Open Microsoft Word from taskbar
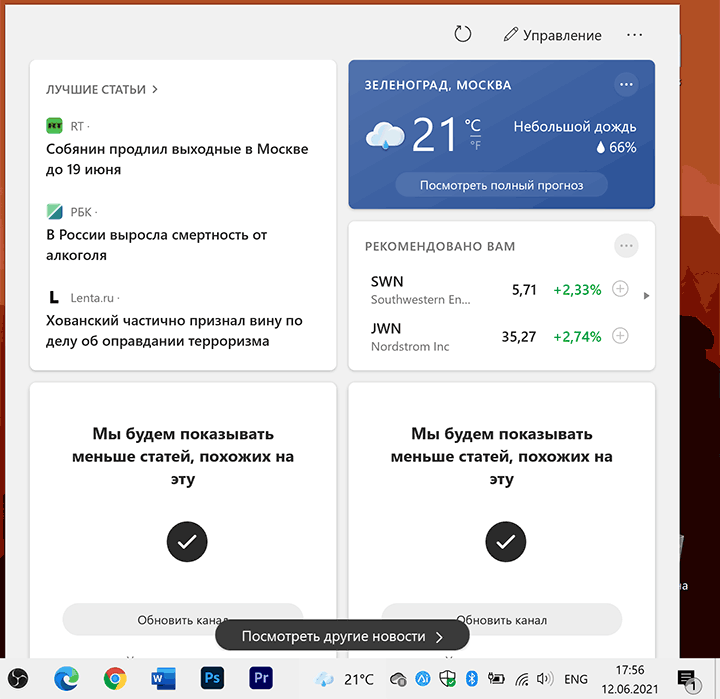The image size is (720, 699). [x=163, y=678]
